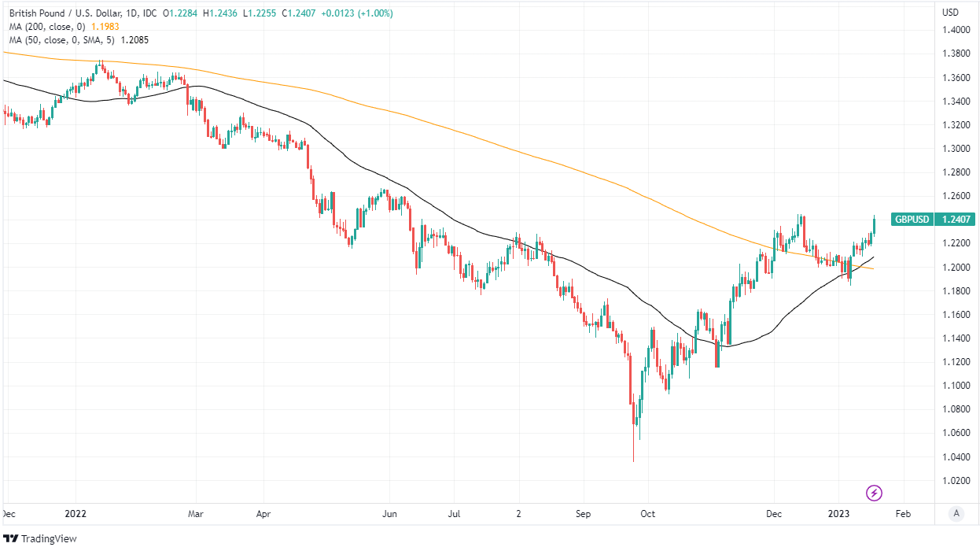Click the purple lightning bolt icon
The height and width of the screenshot is (547, 980).
[x=874, y=493]
